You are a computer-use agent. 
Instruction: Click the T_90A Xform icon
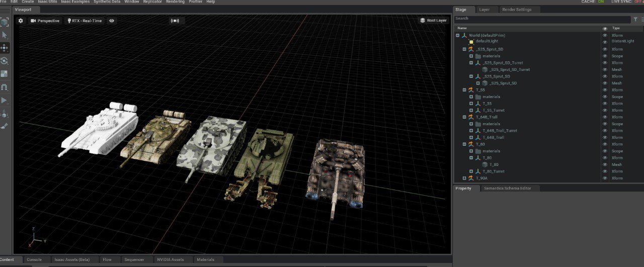471,178
